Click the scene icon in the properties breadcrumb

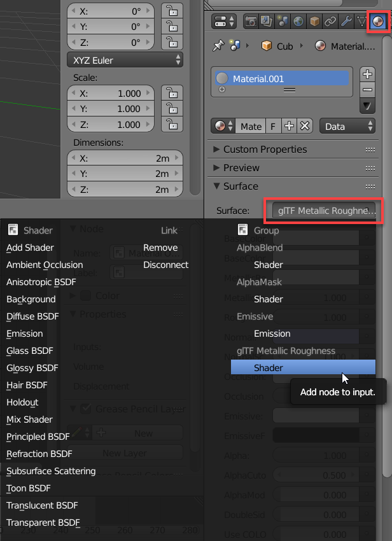click(x=235, y=46)
